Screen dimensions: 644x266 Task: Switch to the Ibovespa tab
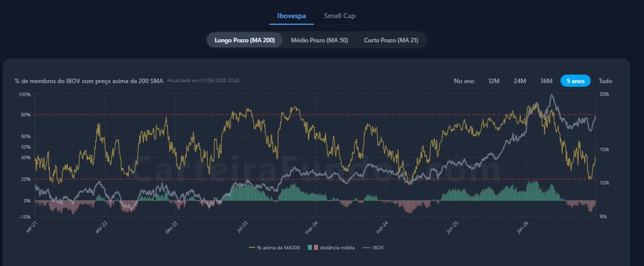(x=291, y=16)
